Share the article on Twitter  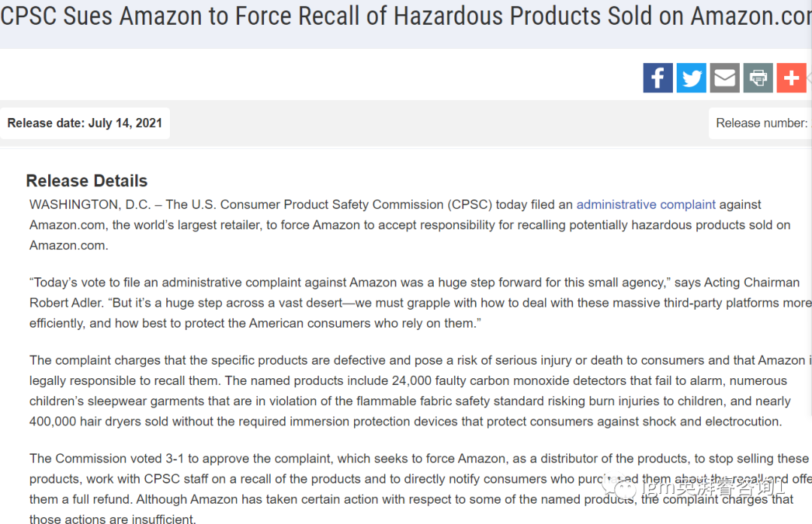click(x=691, y=78)
